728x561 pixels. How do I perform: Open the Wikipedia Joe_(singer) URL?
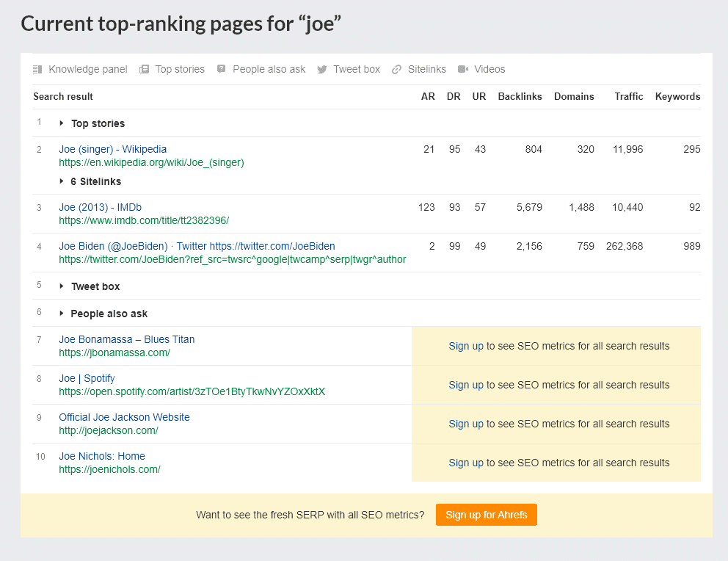click(x=151, y=162)
